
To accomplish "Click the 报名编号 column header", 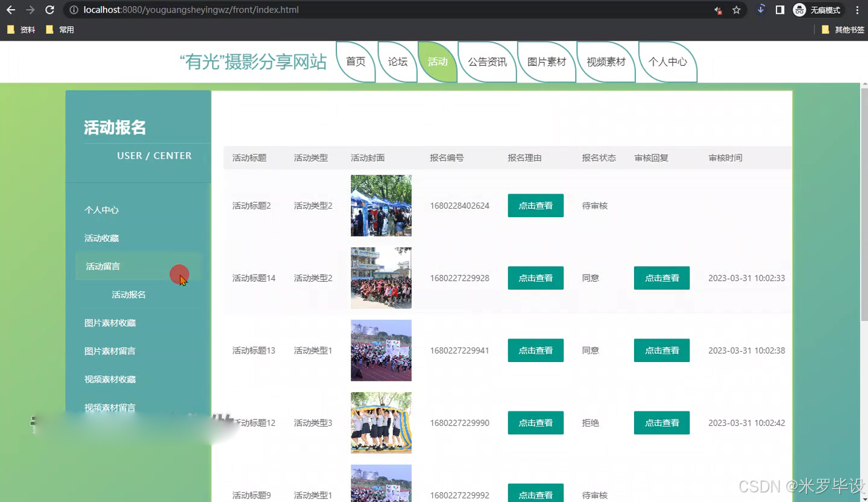I will tap(447, 158).
